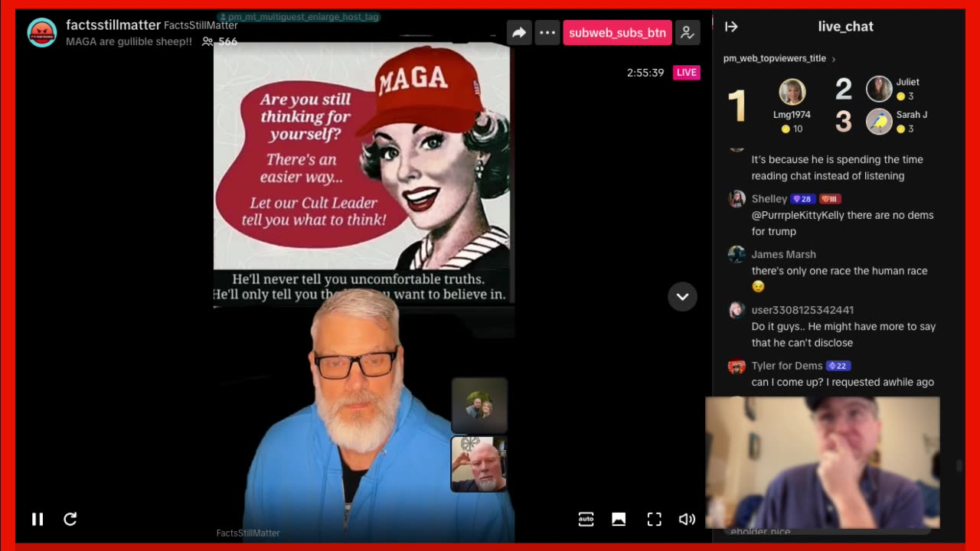Click James Marsh's username in chat
The width and height of the screenshot is (980, 551).
(x=784, y=255)
